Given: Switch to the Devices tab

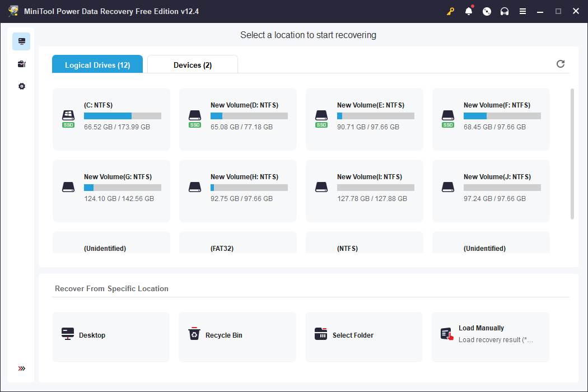Looking at the screenshot, I should pos(192,64).
